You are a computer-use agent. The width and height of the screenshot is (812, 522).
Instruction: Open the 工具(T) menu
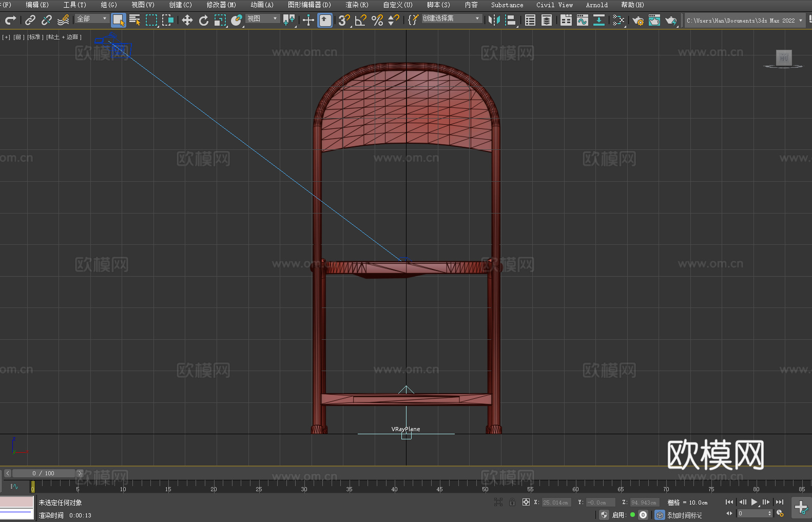pos(75,5)
